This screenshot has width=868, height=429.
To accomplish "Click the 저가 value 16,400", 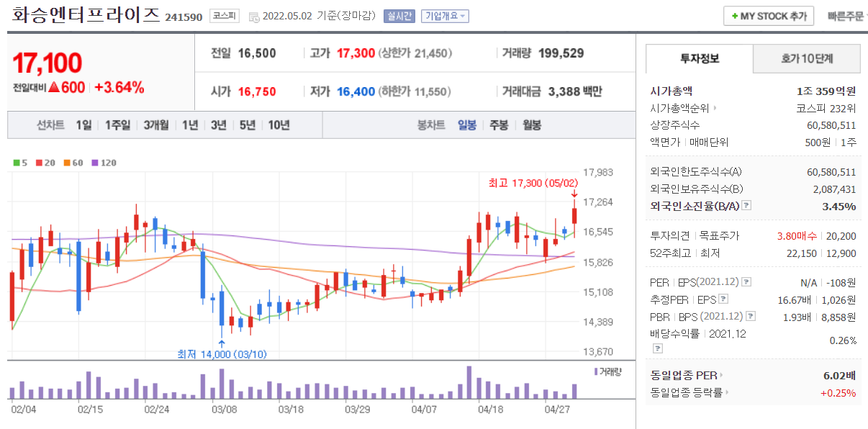I will tap(356, 92).
